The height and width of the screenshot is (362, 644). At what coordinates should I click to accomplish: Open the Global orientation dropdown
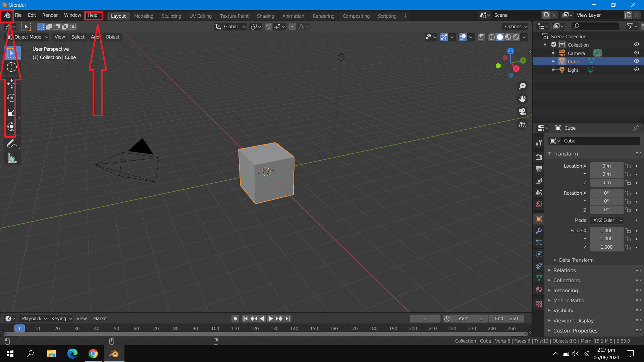(x=230, y=26)
